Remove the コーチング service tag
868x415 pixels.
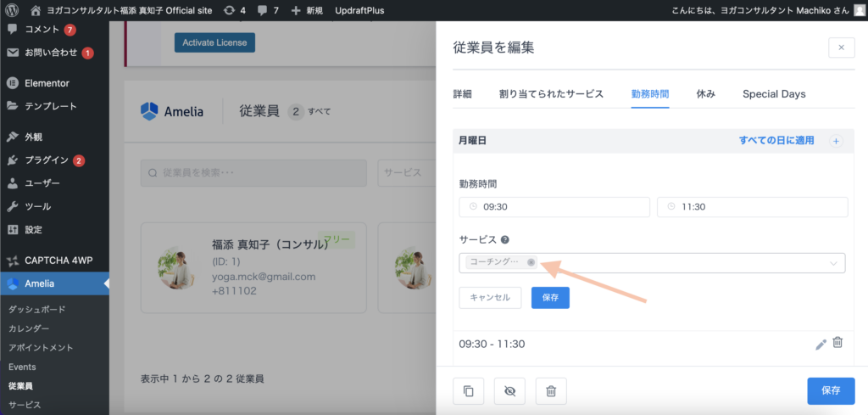coord(531,262)
